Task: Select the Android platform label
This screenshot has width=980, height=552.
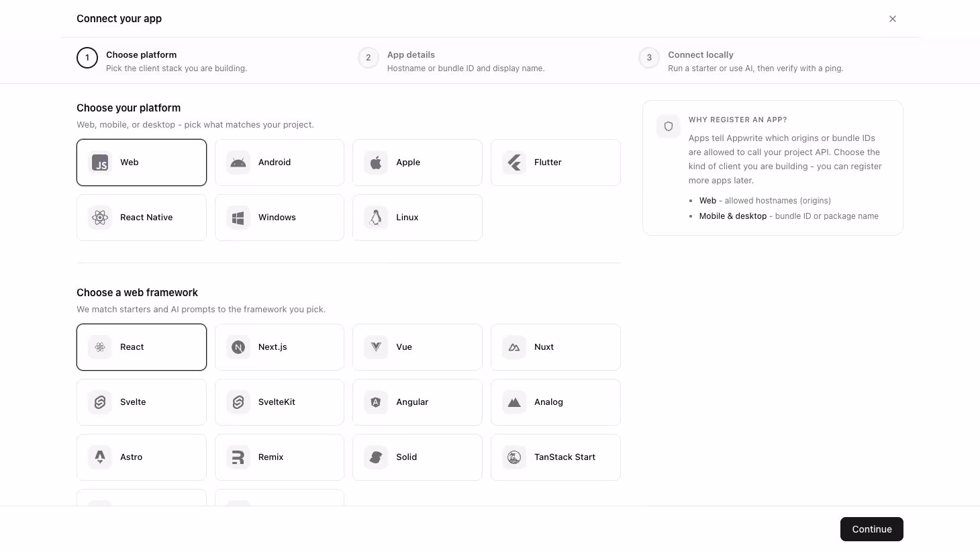Action: (x=275, y=163)
